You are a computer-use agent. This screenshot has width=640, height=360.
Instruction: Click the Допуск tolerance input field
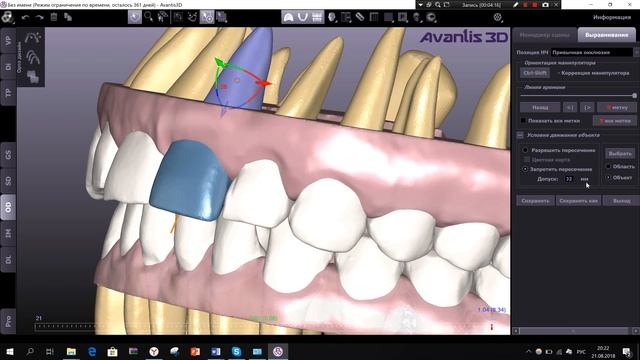tap(569, 179)
